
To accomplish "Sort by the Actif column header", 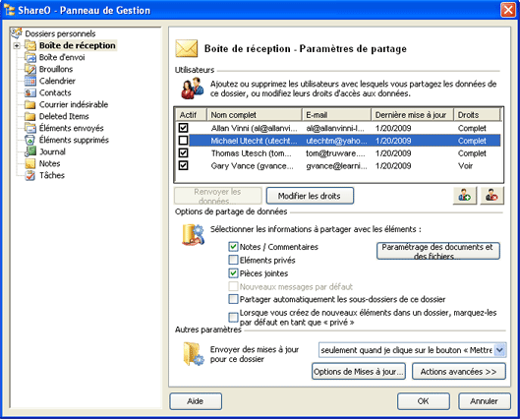I will pyautogui.click(x=191, y=115).
